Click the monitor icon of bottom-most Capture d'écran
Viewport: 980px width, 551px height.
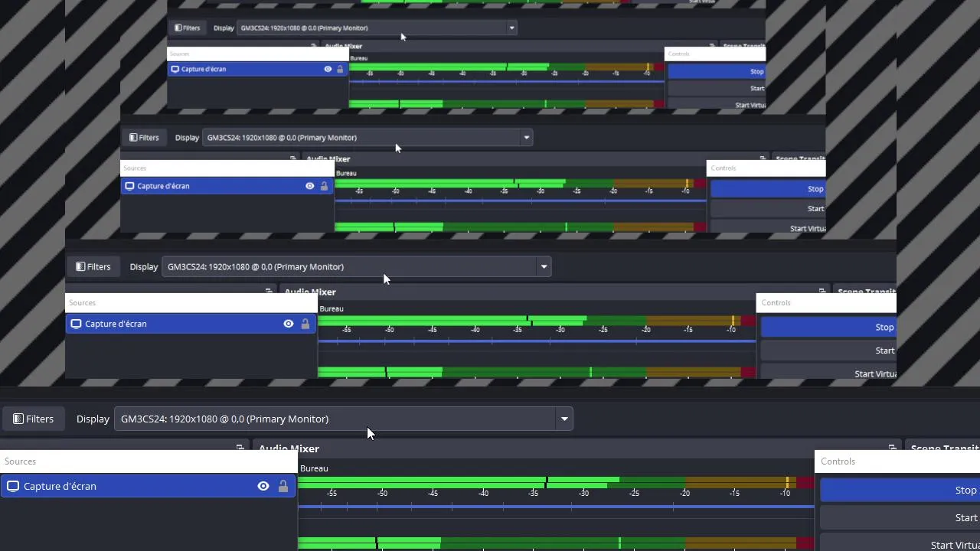tap(13, 486)
